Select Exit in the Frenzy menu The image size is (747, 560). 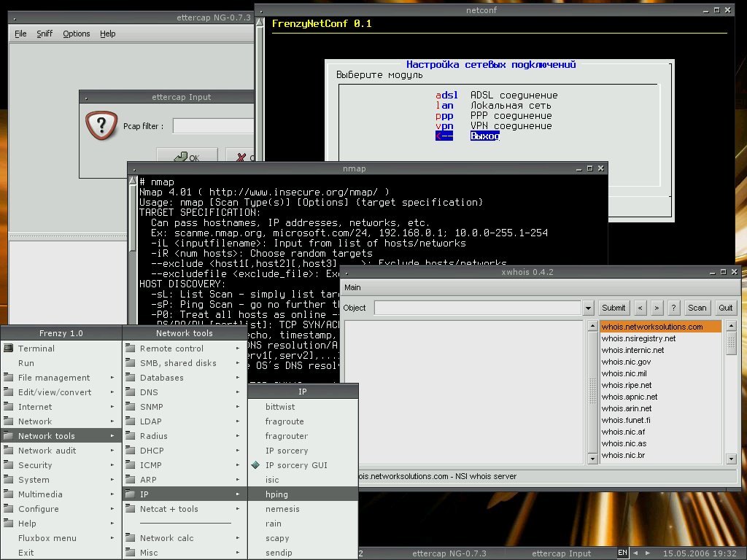(x=61, y=553)
